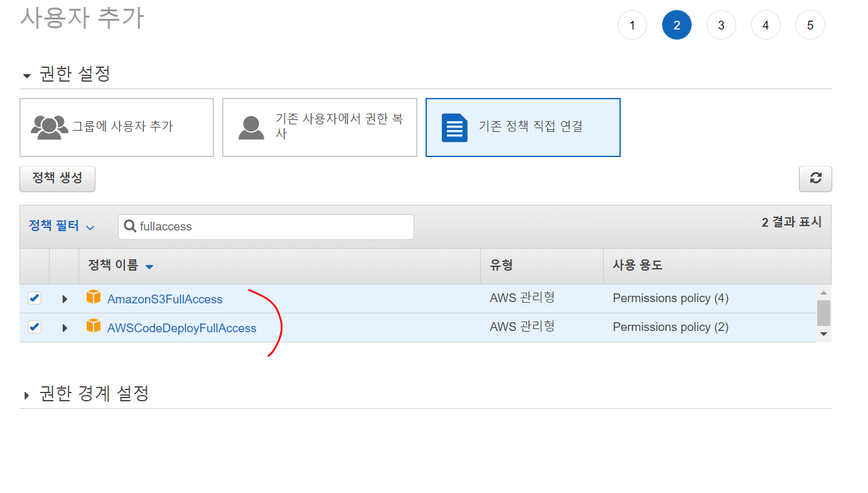The image size is (868, 493).
Task: Click the 정책 생성 button
Action: point(57,178)
